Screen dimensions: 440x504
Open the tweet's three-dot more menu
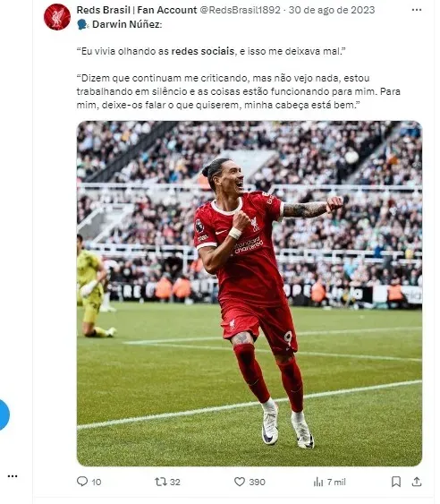point(417,10)
